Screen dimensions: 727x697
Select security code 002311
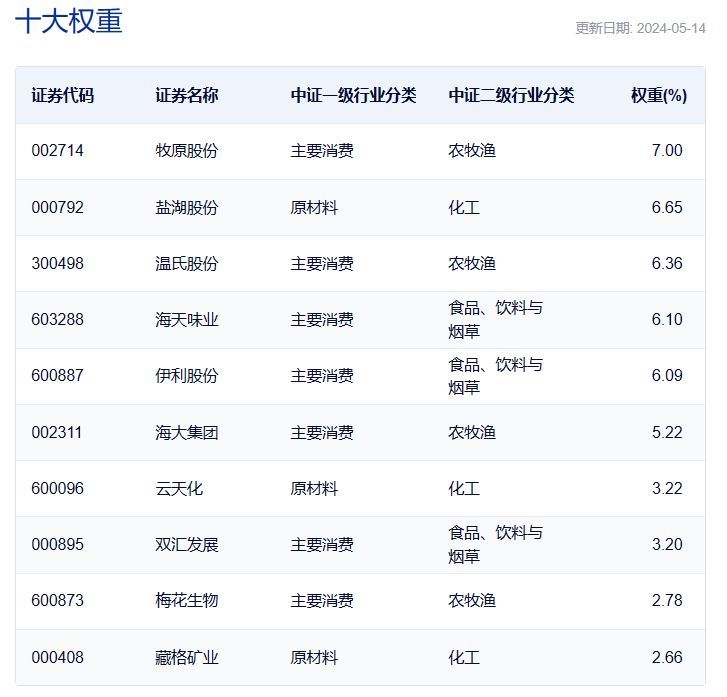(57, 432)
